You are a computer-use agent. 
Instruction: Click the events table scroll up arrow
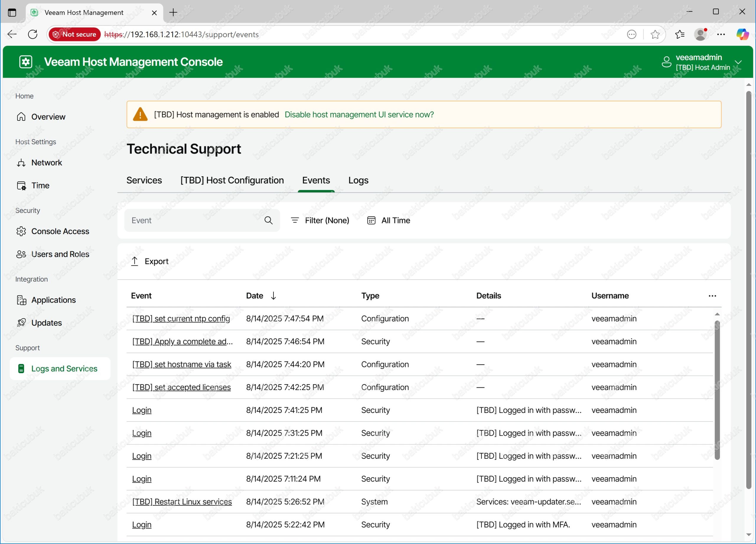(x=717, y=314)
